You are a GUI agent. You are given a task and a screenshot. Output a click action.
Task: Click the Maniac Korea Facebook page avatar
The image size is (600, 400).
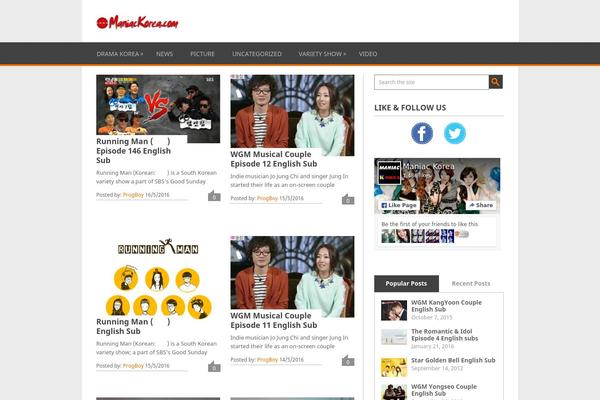[x=389, y=173]
